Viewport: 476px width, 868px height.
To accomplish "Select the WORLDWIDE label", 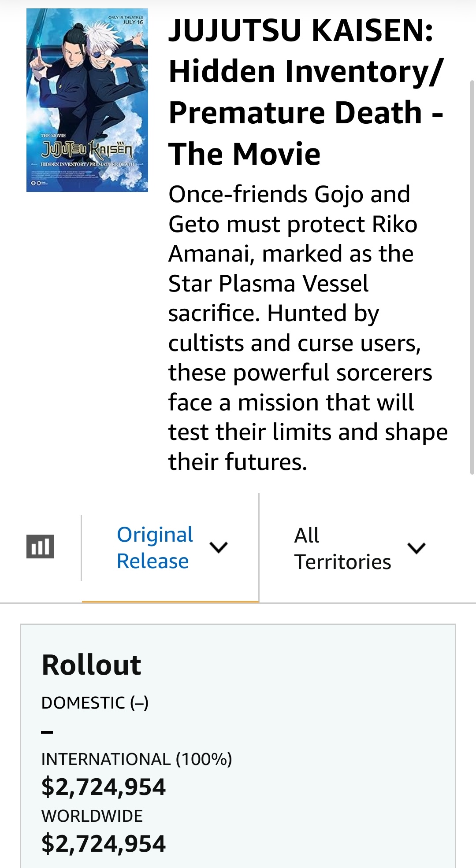I will 92,816.
